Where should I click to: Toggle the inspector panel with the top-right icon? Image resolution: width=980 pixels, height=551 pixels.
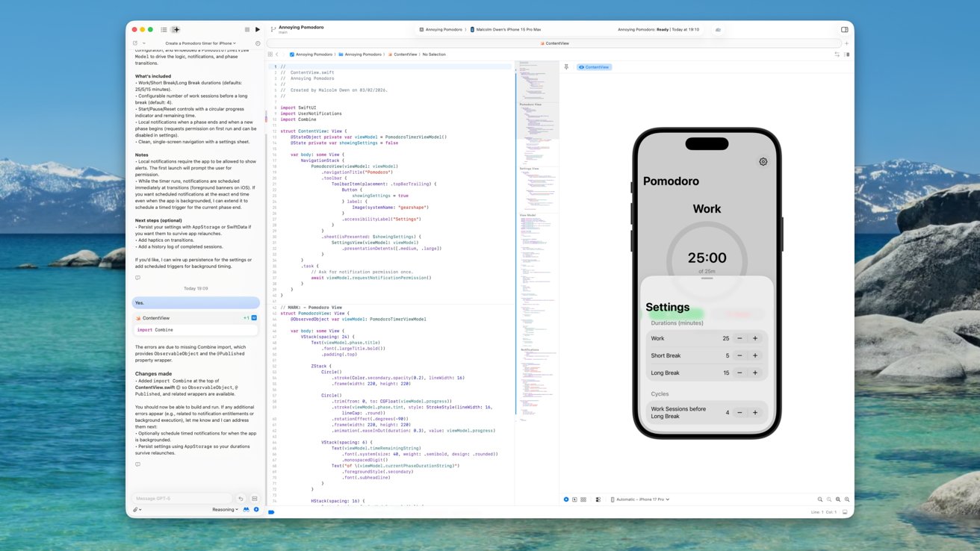(843, 29)
